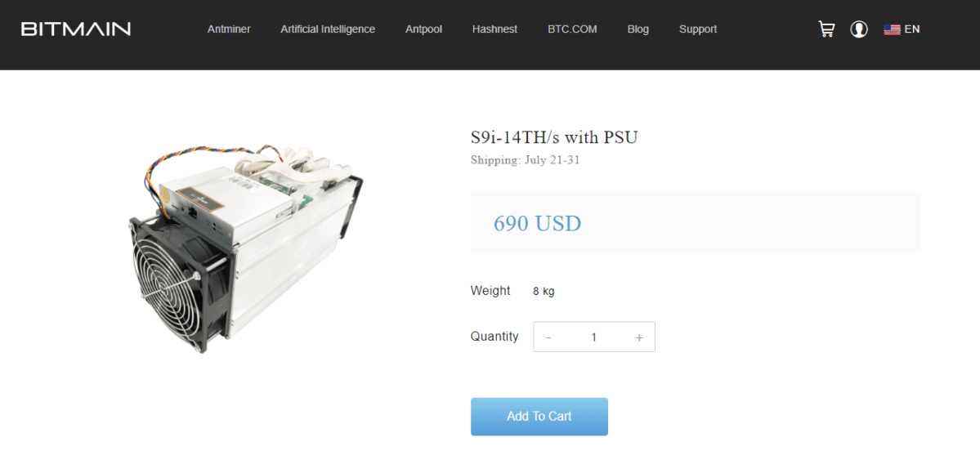Go to the Antpool navigation link

(x=423, y=29)
